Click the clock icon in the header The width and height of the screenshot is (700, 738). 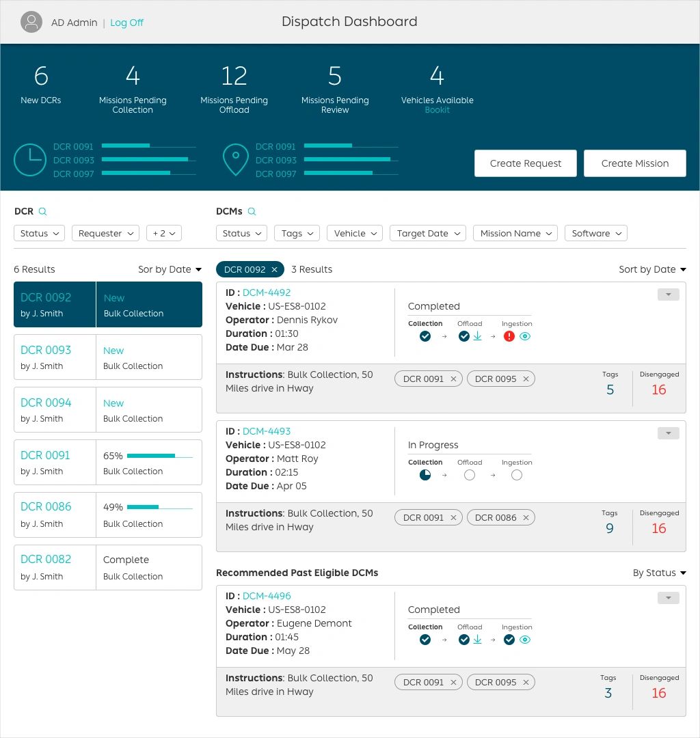pyautogui.click(x=31, y=160)
